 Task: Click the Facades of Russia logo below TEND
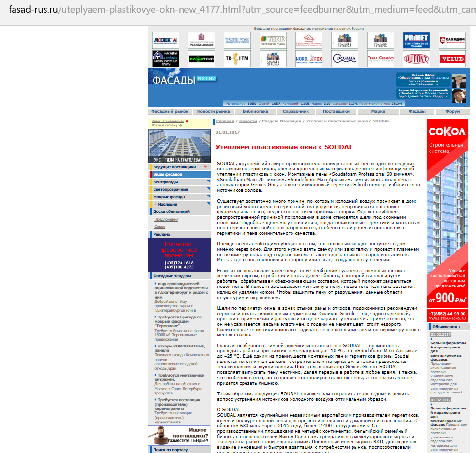tap(273, 59)
